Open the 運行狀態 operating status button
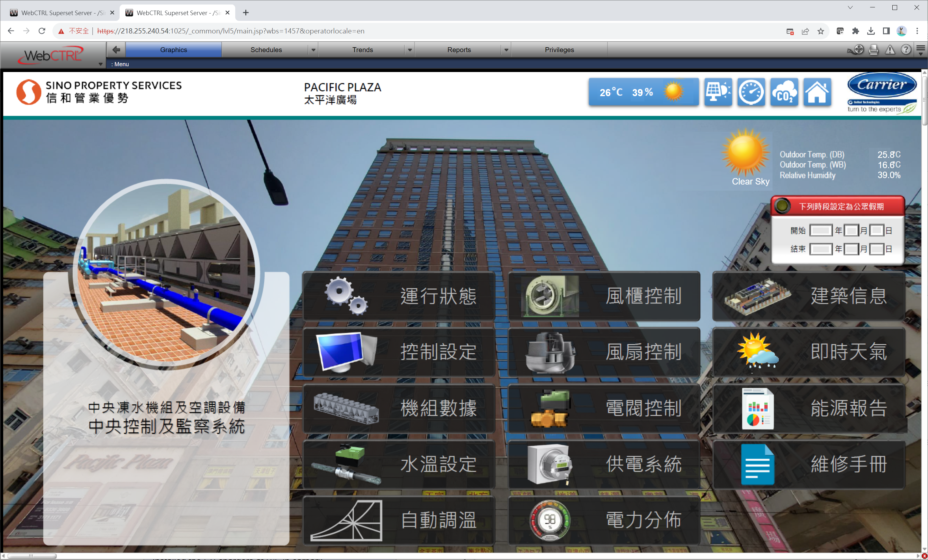Screen dimensions: 928x560 click(x=398, y=296)
